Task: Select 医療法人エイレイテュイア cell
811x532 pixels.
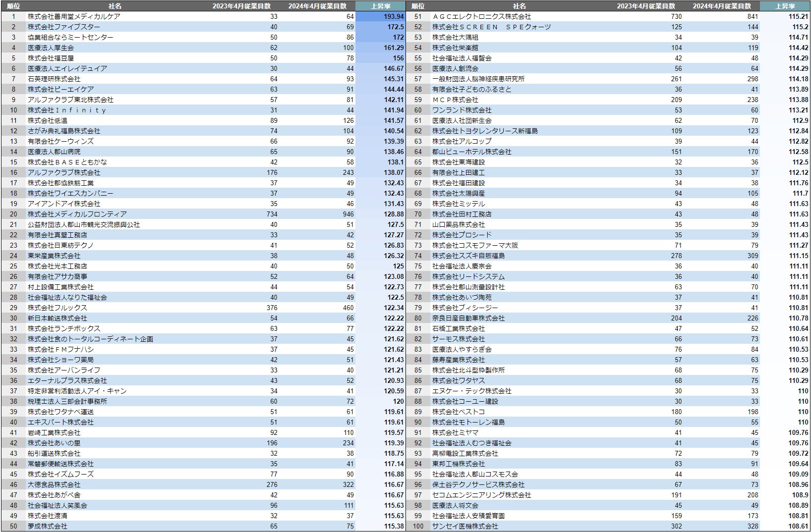Action: tap(67, 68)
